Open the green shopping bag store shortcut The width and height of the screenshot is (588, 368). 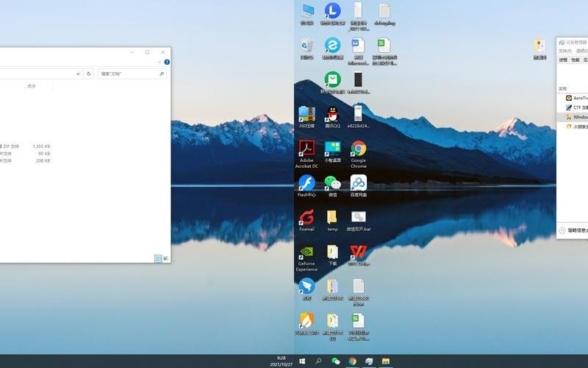[x=333, y=82]
